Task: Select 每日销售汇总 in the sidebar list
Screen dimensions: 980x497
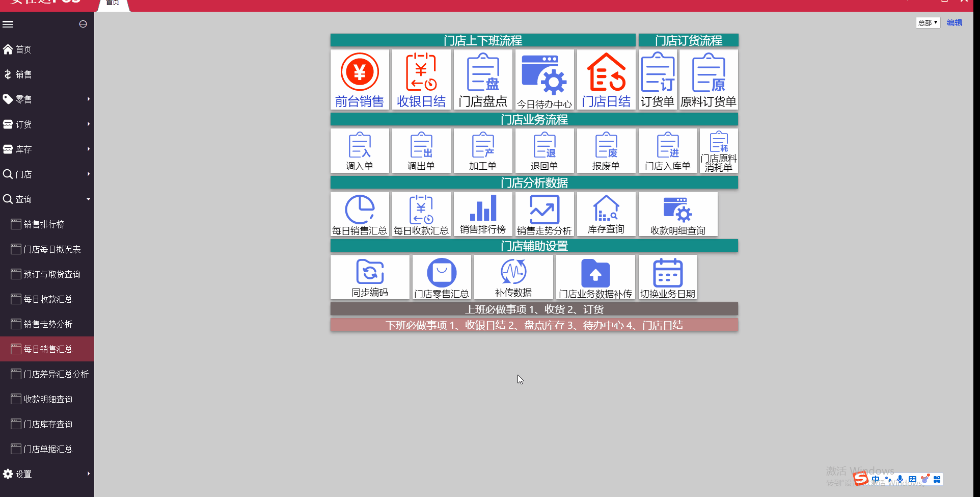Action: point(47,349)
